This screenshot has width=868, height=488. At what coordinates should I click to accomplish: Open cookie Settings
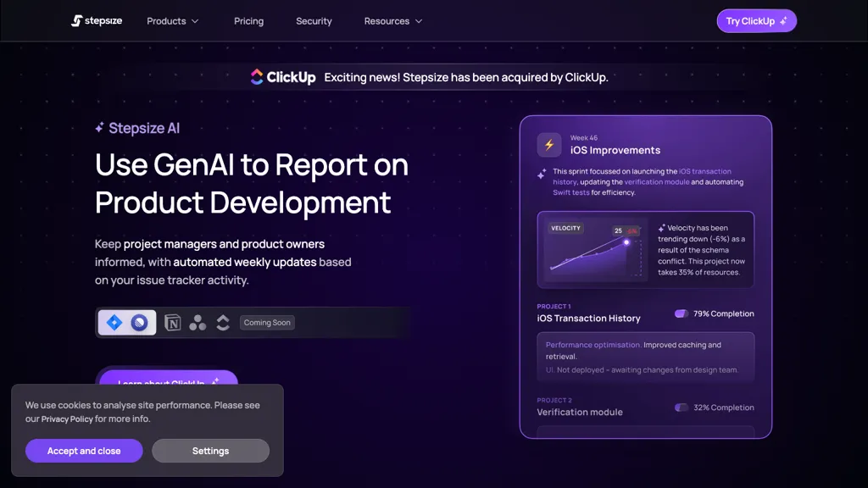pyautogui.click(x=210, y=451)
